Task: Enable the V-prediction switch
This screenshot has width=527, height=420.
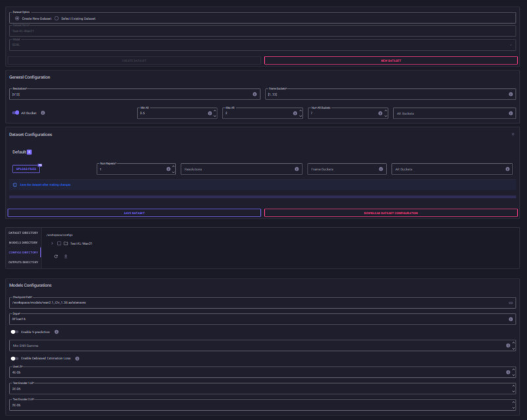Action: click(14, 332)
